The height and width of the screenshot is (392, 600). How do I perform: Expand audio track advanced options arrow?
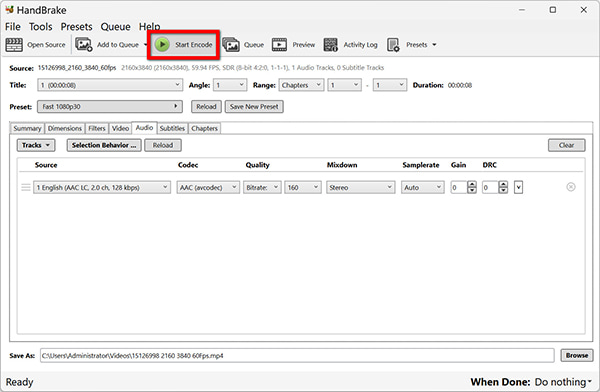pos(518,187)
